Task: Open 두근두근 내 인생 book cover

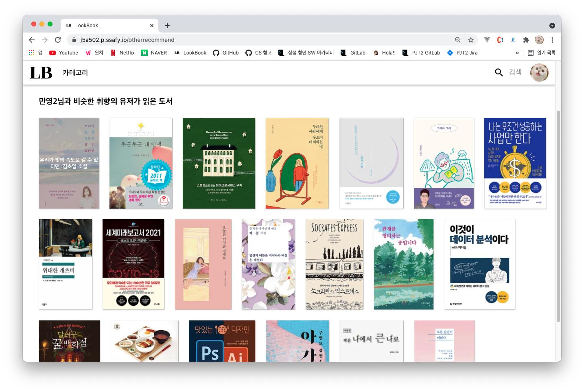Action: pos(141,163)
